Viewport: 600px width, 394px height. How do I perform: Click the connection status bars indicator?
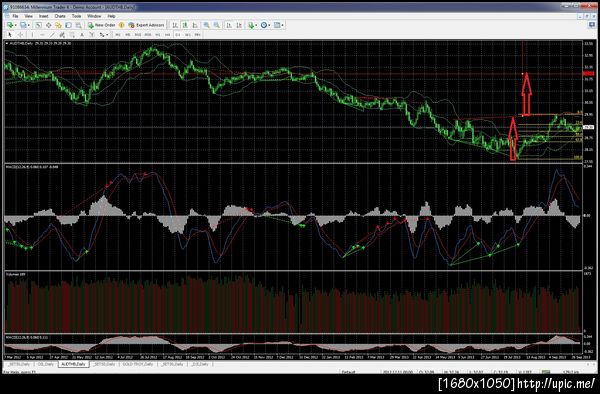[546, 371]
